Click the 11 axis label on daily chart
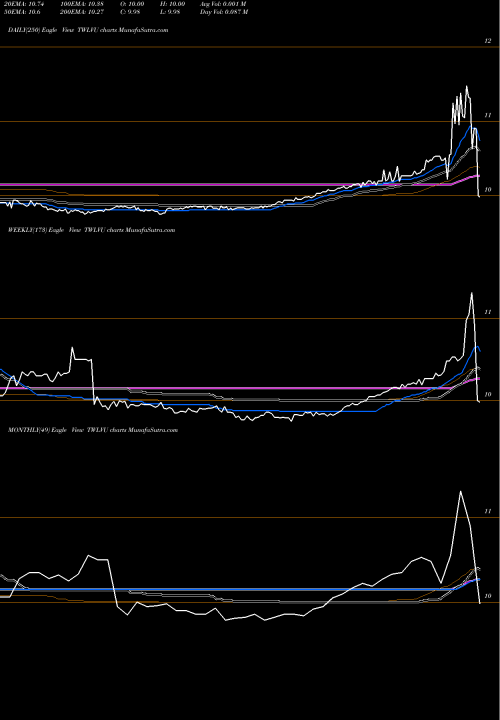The image size is (500, 720). click(488, 115)
